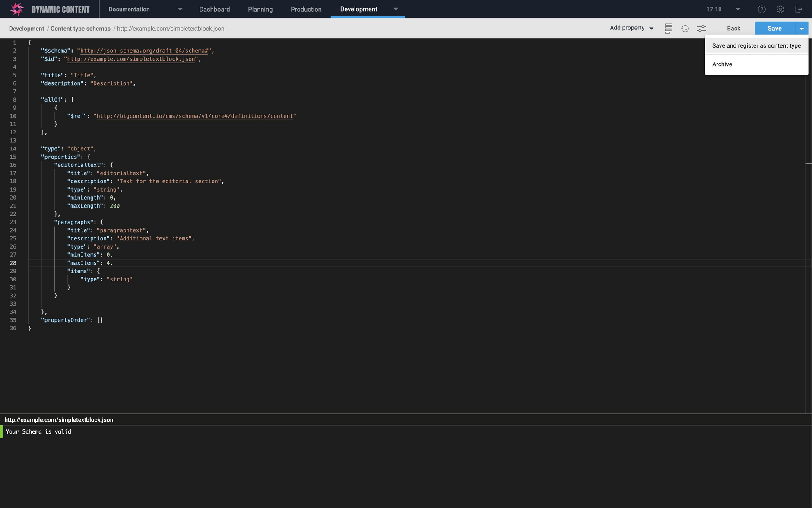The height and width of the screenshot is (508, 812).
Task: Open the Content type schemas breadcrumb link
Action: 80,28
